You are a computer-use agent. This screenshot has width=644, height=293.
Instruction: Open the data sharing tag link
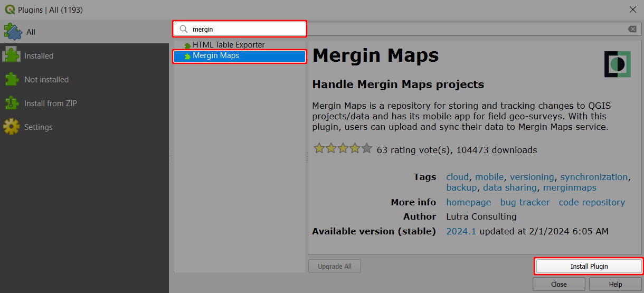pyautogui.click(x=510, y=187)
